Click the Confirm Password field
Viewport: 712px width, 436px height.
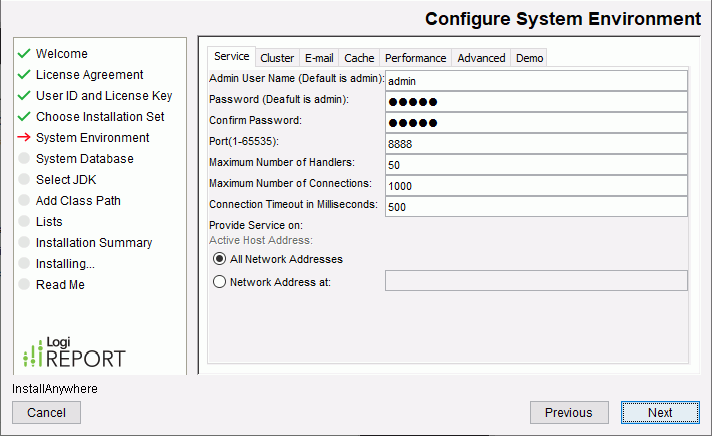pos(536,123)
